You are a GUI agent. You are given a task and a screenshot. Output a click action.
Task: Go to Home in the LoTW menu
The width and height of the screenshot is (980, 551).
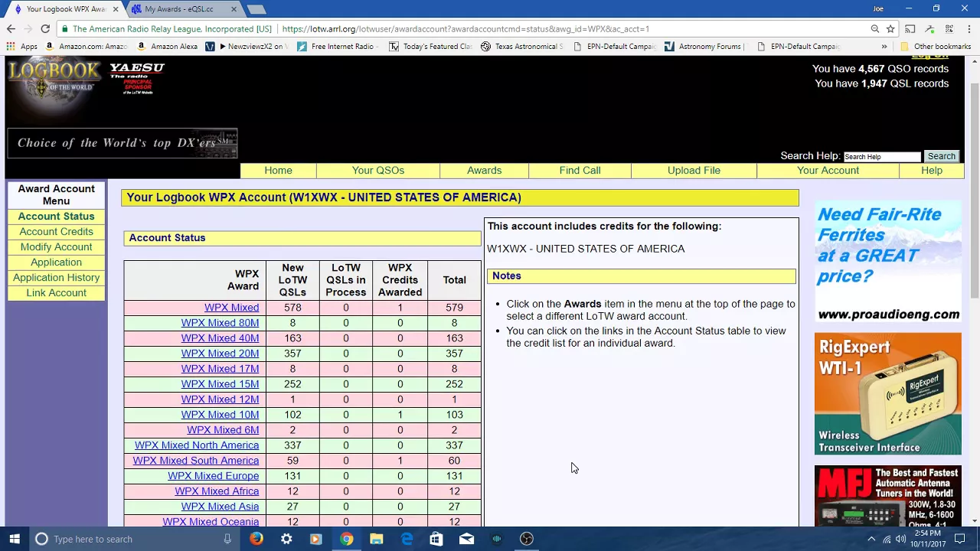[x=278, y=171]
